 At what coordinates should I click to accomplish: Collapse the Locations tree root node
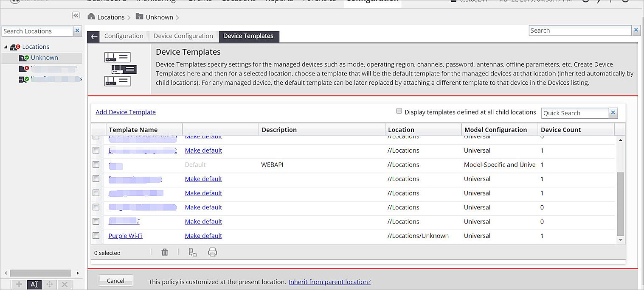coord(5,47)
